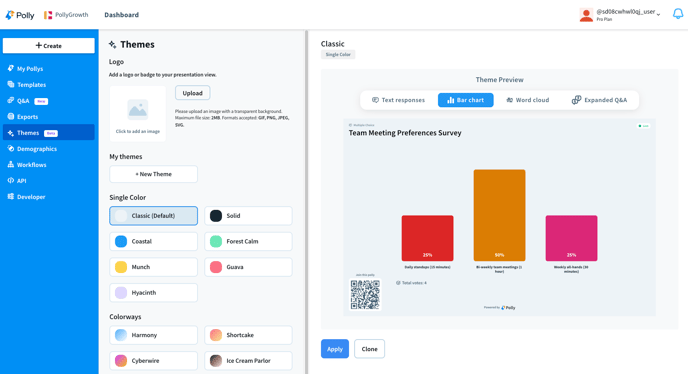Click the Workflows hierarchy icon
Screen dimensions: 688x374
click(x=11, y=165)
